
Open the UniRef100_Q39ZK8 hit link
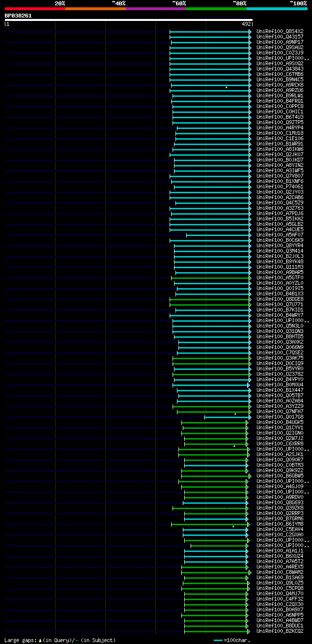280,508
